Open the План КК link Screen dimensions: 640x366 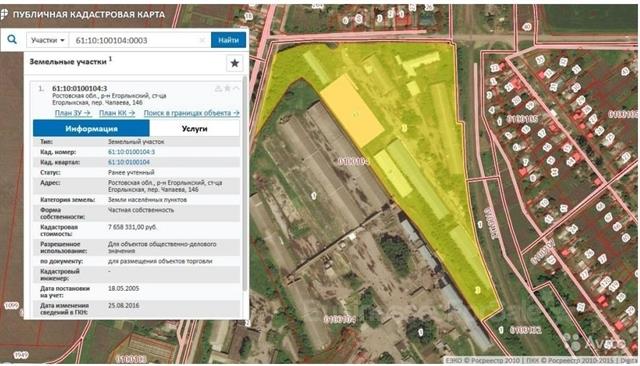117,113
